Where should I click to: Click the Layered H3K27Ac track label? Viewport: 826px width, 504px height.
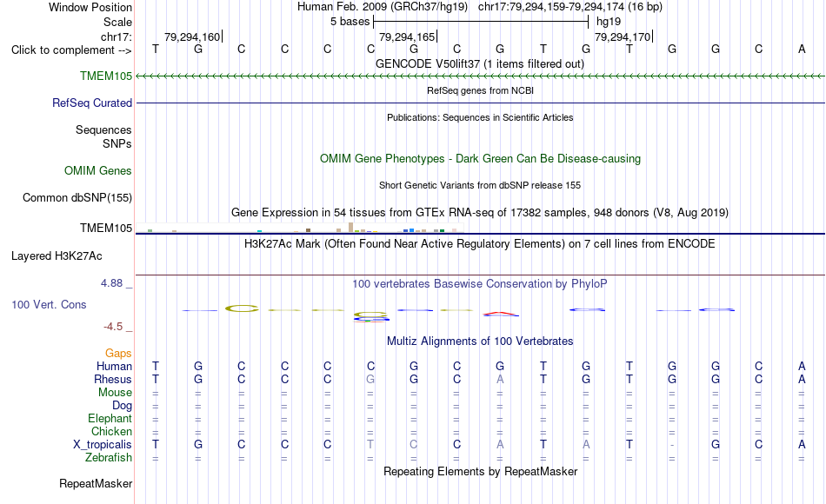pos(57,256)
